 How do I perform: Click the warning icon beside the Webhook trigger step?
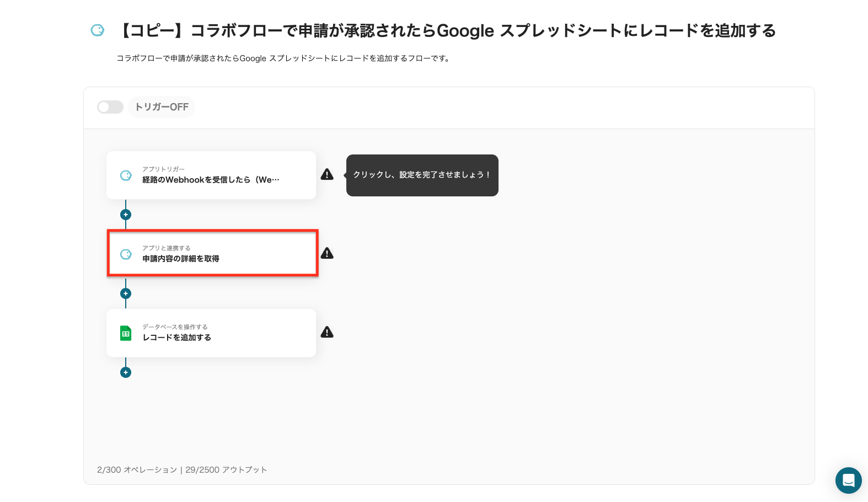pos(327,175)
